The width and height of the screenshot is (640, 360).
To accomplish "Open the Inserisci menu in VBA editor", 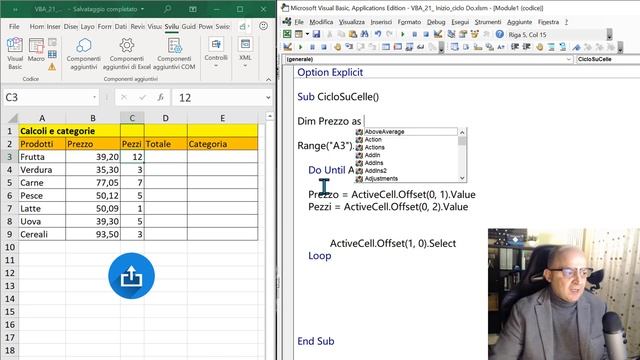I will (381, 22).
